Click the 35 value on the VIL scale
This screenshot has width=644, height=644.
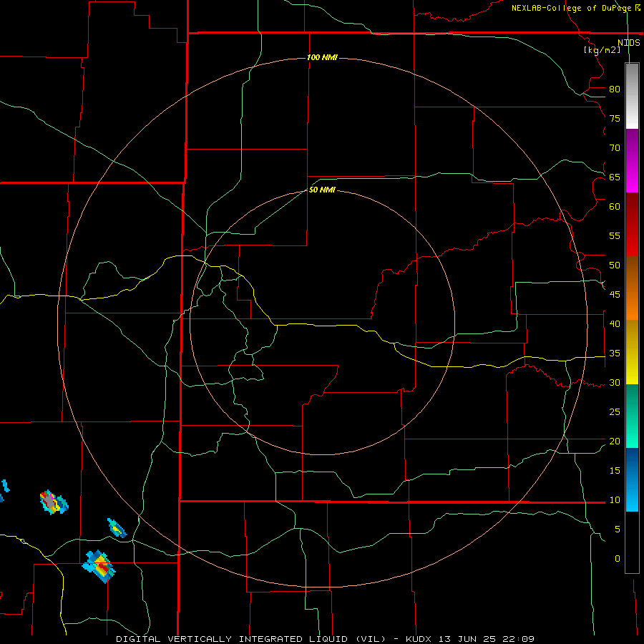pyautogui.click(x=615, y=353)
